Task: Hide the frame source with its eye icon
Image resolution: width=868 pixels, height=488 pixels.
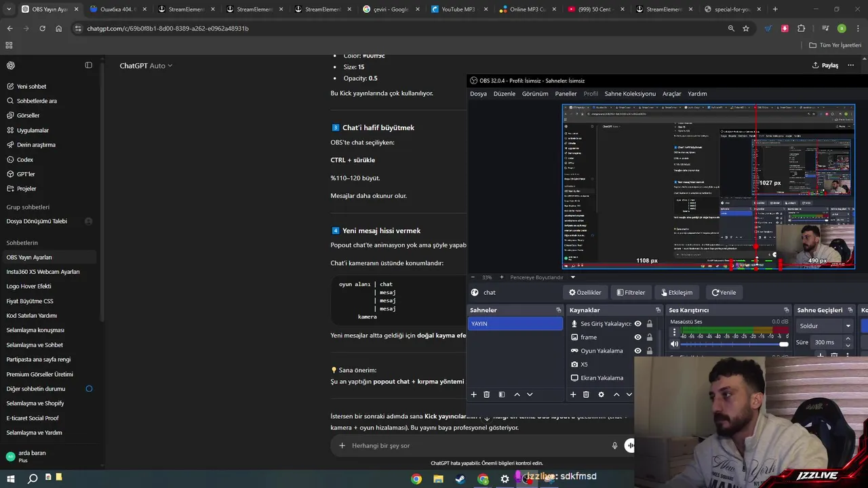Action: click(637, 337)
